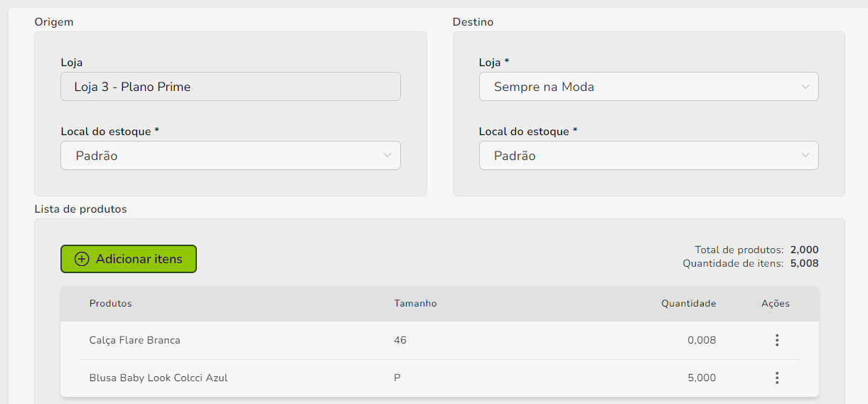This screenshot has height=404, width=868.
Task: Open the Destino Local do estoque dropdown
Action: pos(648,156)
